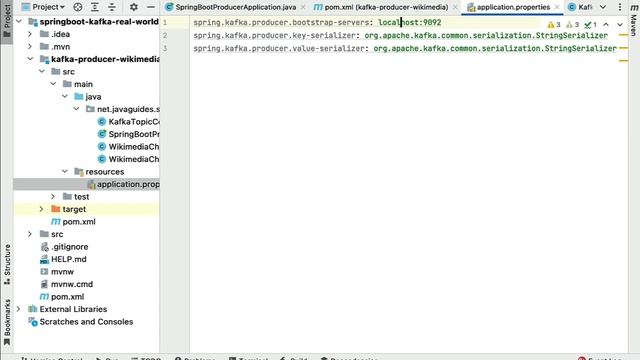Screen dimensions: 640x360
Task: Click the localhost:9092 value in line 1
Action: 409,22
